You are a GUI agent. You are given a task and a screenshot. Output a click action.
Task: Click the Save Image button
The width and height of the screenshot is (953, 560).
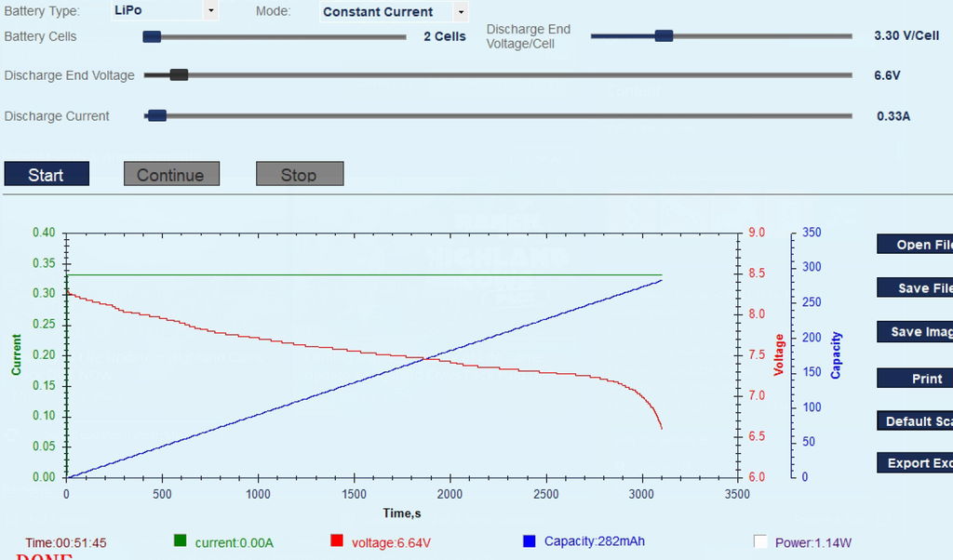pyautogui.click(x=915, y=331)
